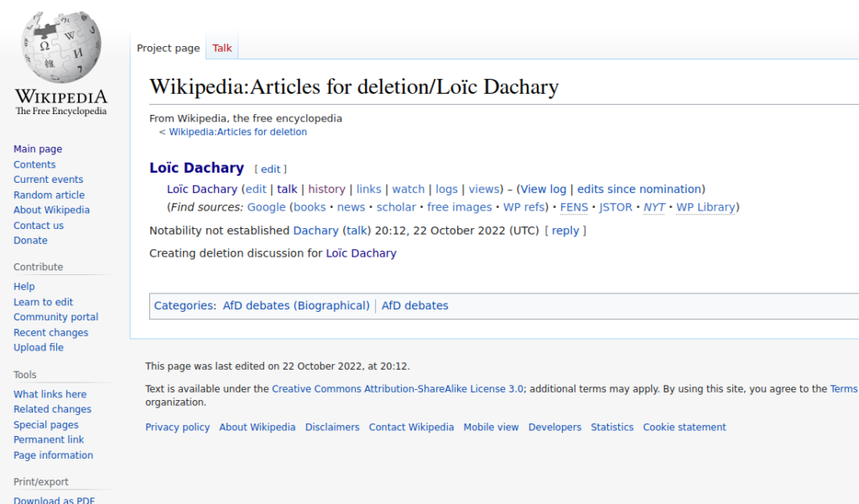Image resolution: width=859 pixels, height=504 pixels.
Task: Open Loïc Dachary article link before (edit
Action: (202, 189)
